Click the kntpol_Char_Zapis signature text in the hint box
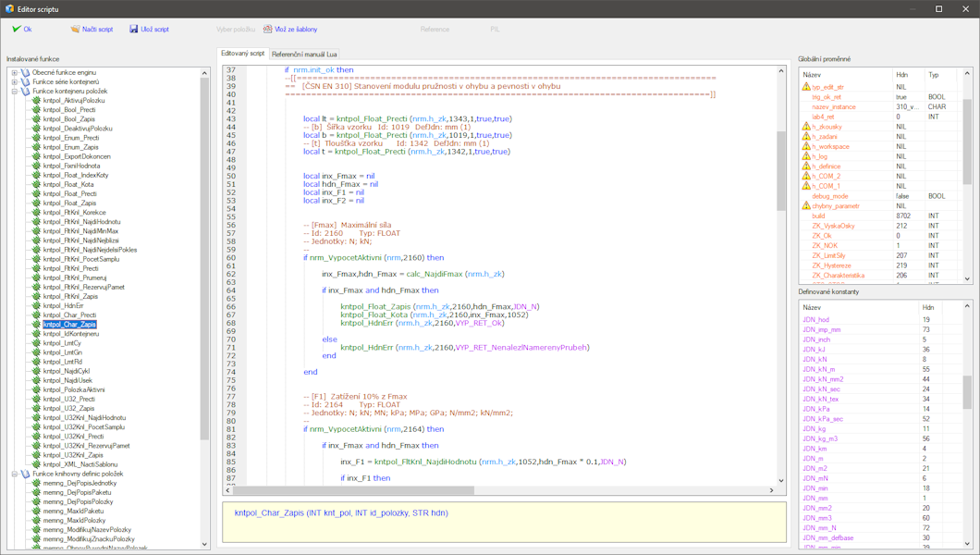The image size is (980, 555). tap(341, 513)
